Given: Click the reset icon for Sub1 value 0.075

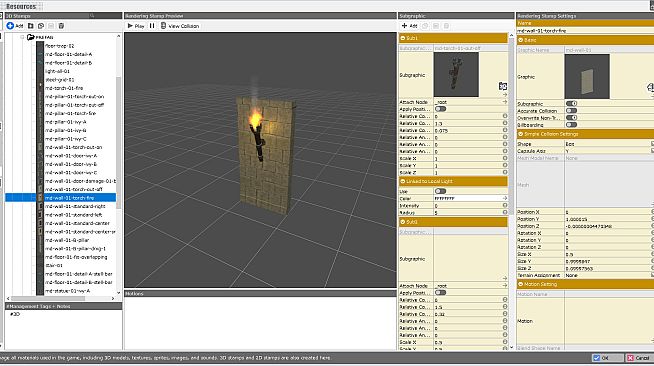Looking at the screenshot, I should pyautogui.click(x=505, y=130).
